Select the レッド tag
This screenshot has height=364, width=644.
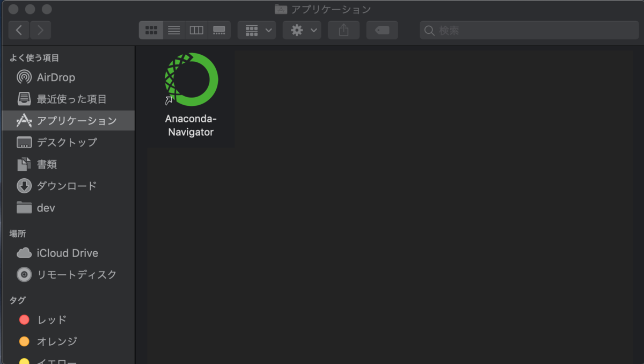68,319
